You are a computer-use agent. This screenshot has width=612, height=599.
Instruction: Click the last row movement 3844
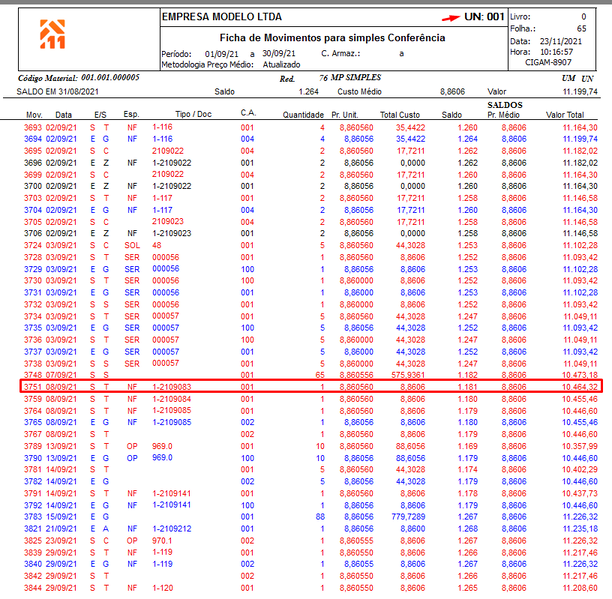tap(33, 588)
